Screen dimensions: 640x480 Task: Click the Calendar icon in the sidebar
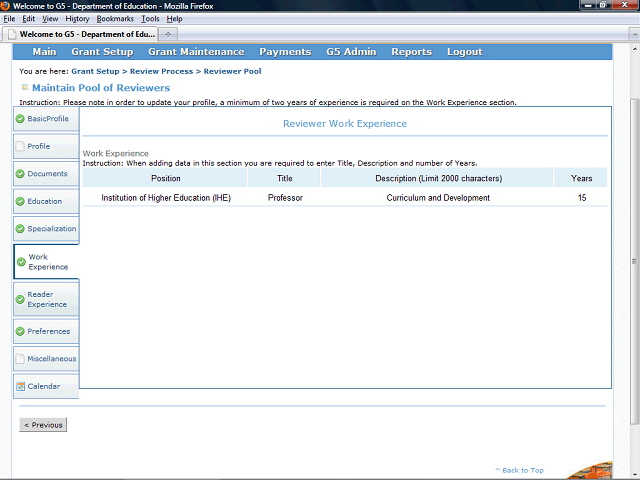(20, 386)
